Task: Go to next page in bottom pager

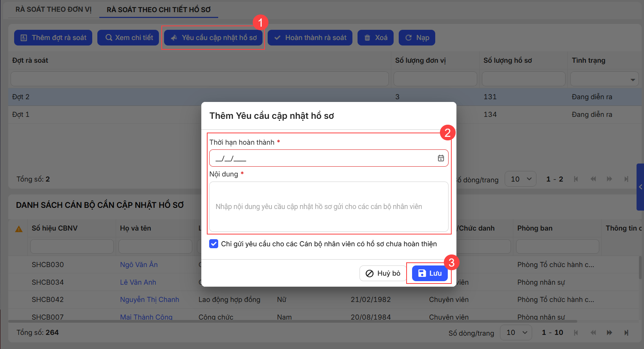Action: tap(609, 333)
